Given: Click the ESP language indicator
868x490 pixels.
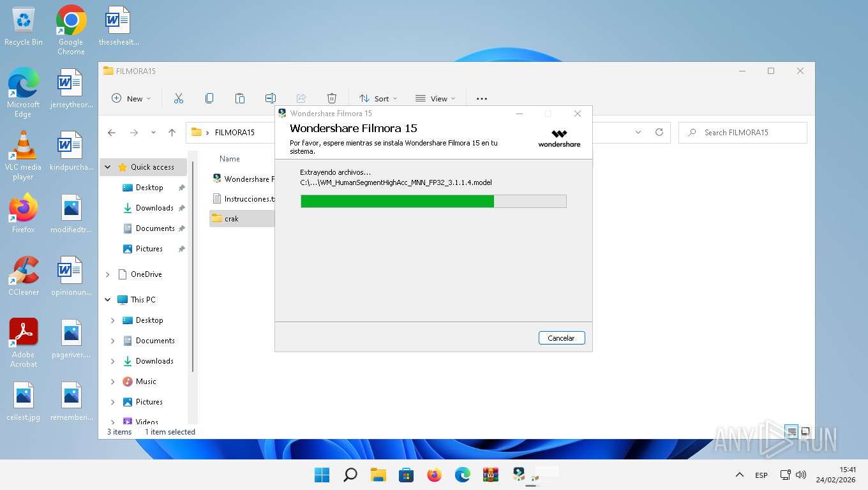Looking at the screenshot, I should point(761,475).
